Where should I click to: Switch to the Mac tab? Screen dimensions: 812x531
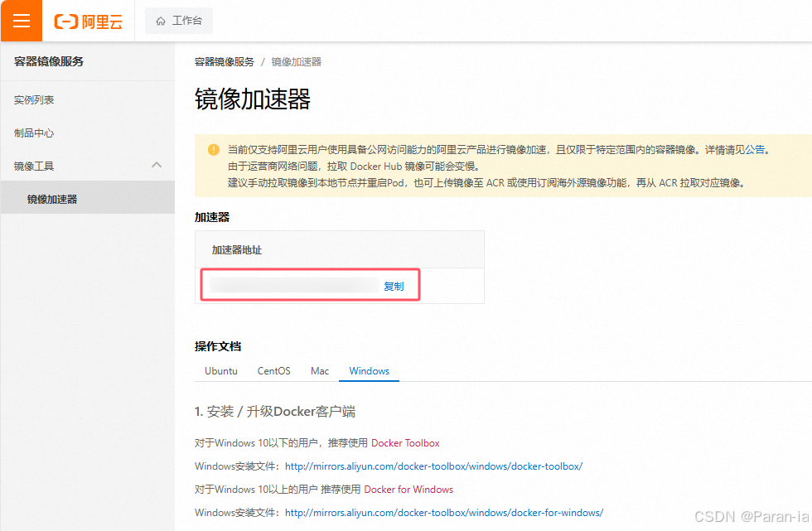320,371
